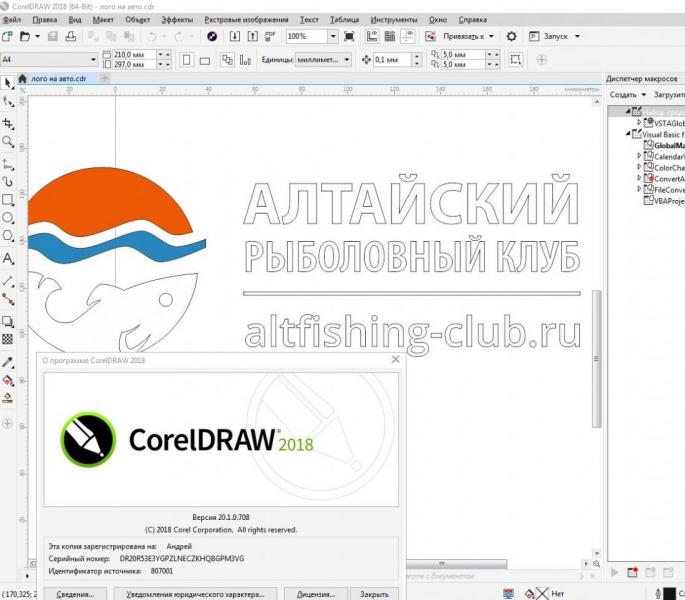Open the Лицензия... button
685x600 pixels.
point(316,594)
